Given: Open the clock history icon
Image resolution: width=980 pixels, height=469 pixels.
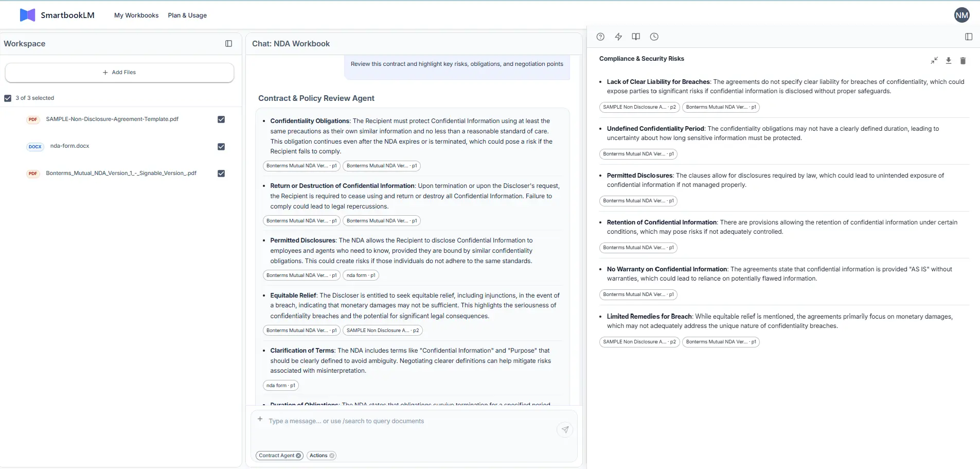Looking at the screenshot, I should (654, 37).
